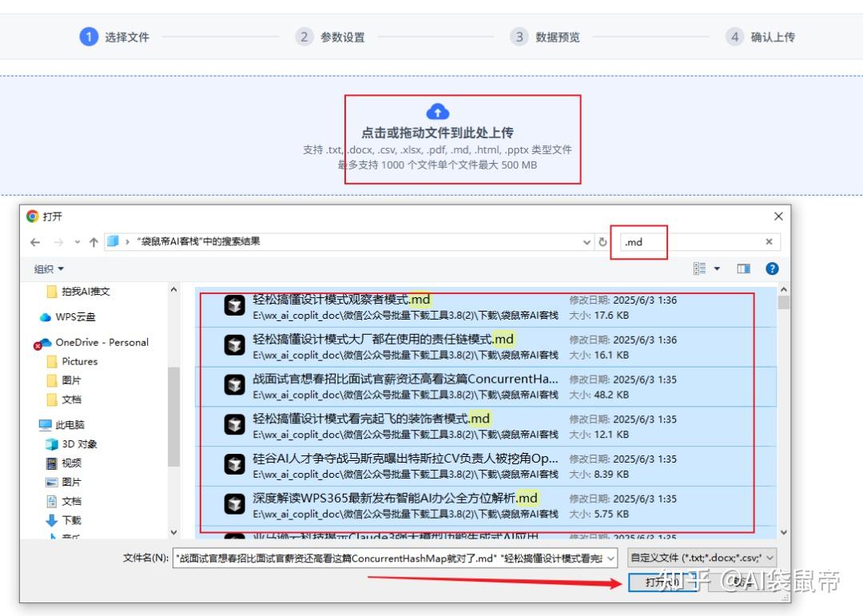
Task: Go up one folder level
Action: pos(93,241)
